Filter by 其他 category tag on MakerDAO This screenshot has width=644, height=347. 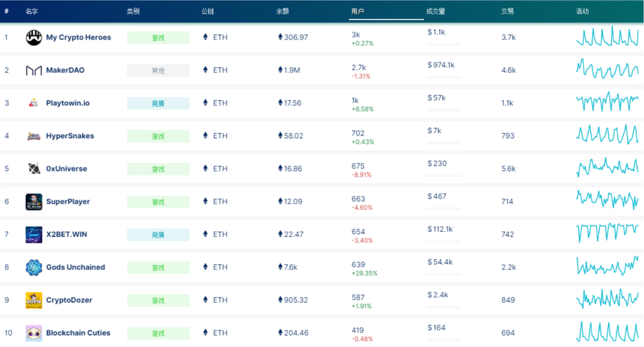pyautogui.click(x=158, y=71)
